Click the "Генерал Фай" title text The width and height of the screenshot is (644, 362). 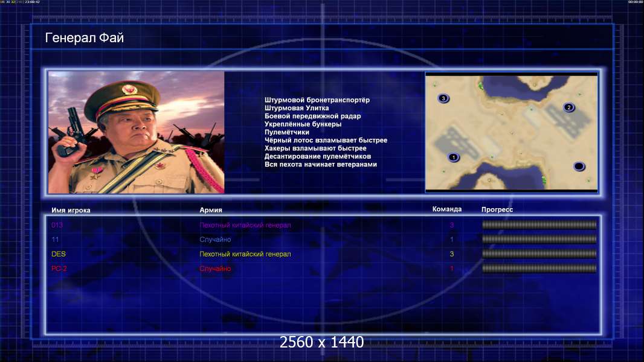pos(84,38)
